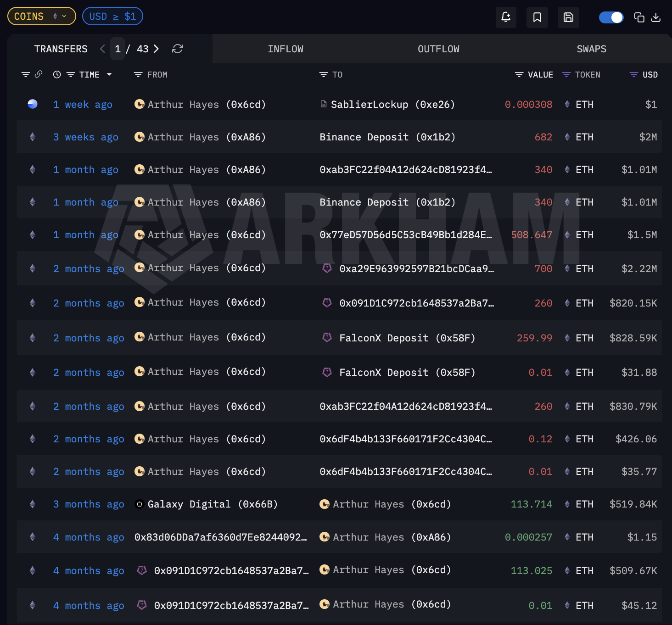Click the entity icon beside 0xa29E963992597B21
This screenshot has height=625, width=672.
(327, 268)
